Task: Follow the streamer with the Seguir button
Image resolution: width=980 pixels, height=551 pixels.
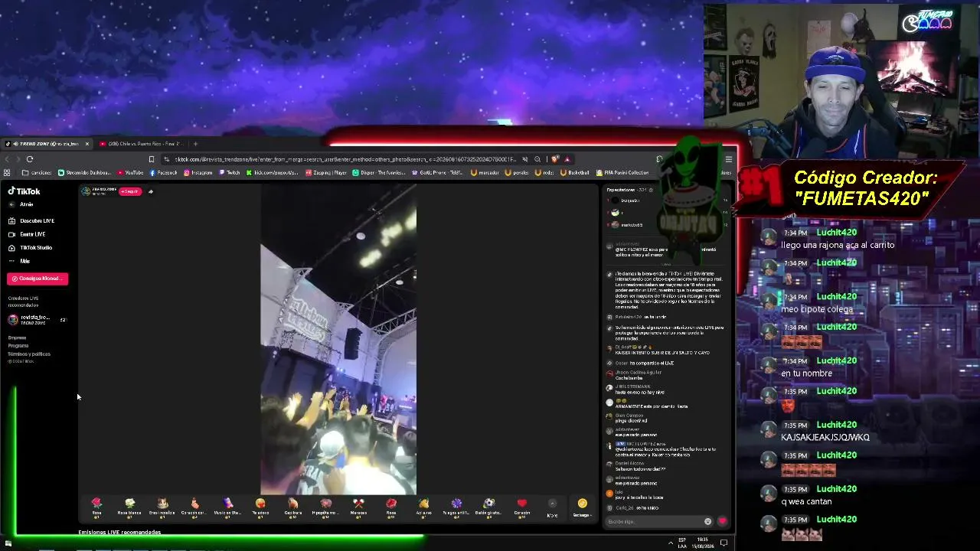Action: click(129, 191)
